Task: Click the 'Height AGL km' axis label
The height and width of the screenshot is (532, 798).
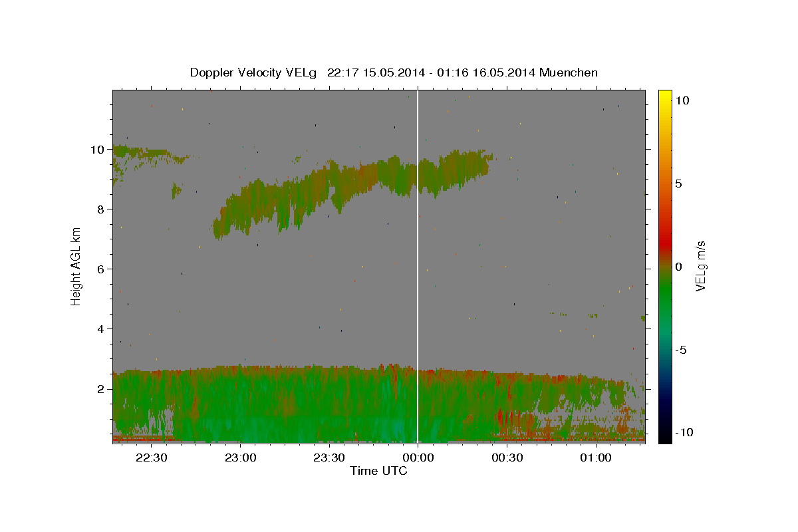Action: [x=76, y=266]
